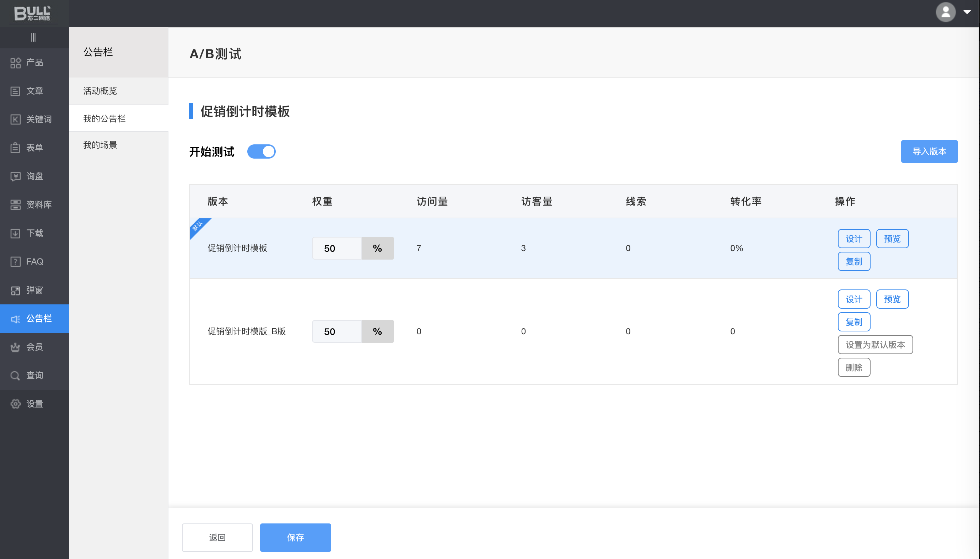Click the 保存 button
980x559 pixels.
295,538
